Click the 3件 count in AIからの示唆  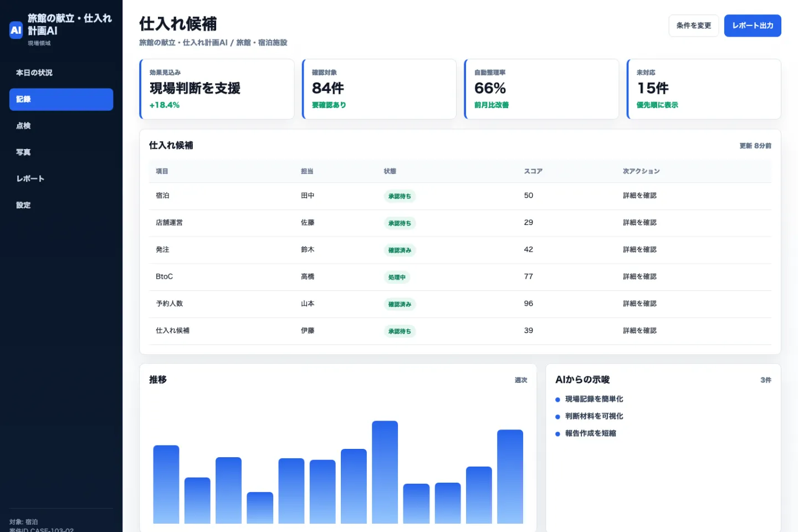[x=766, y=380]
